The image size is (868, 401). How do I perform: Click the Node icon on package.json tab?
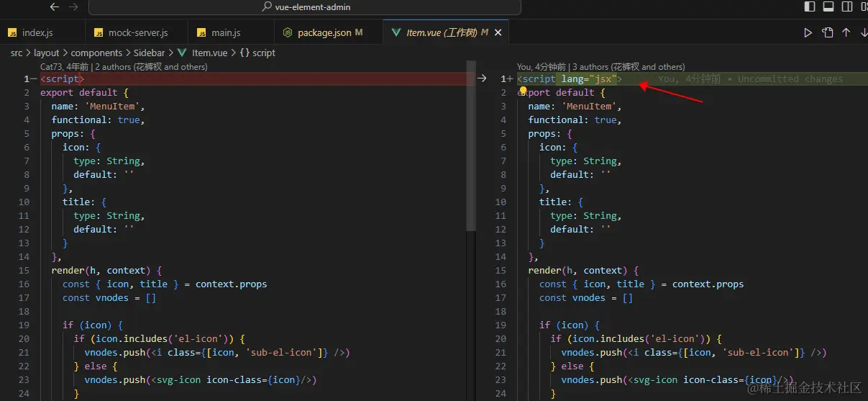click(x=288, y=32)
